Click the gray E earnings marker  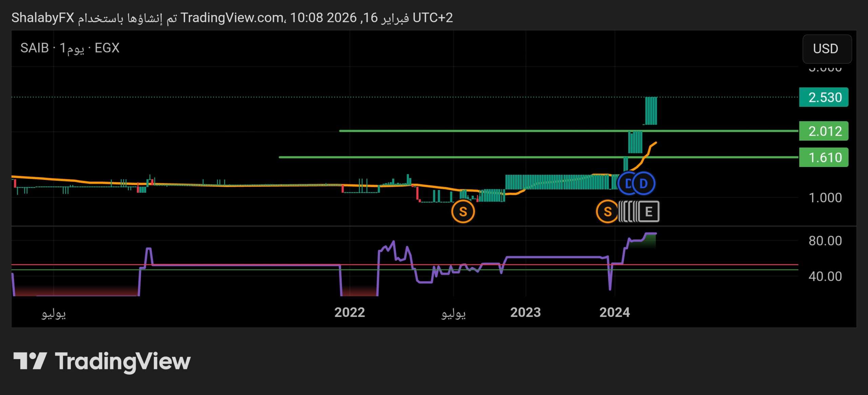click(x=649, y=211)
